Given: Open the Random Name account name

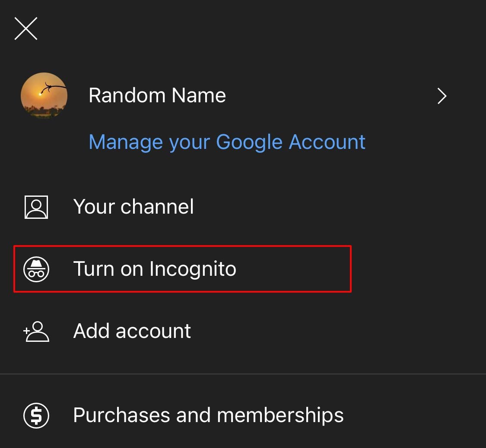Looking at the screenshot, I should (x=157, y=95).
